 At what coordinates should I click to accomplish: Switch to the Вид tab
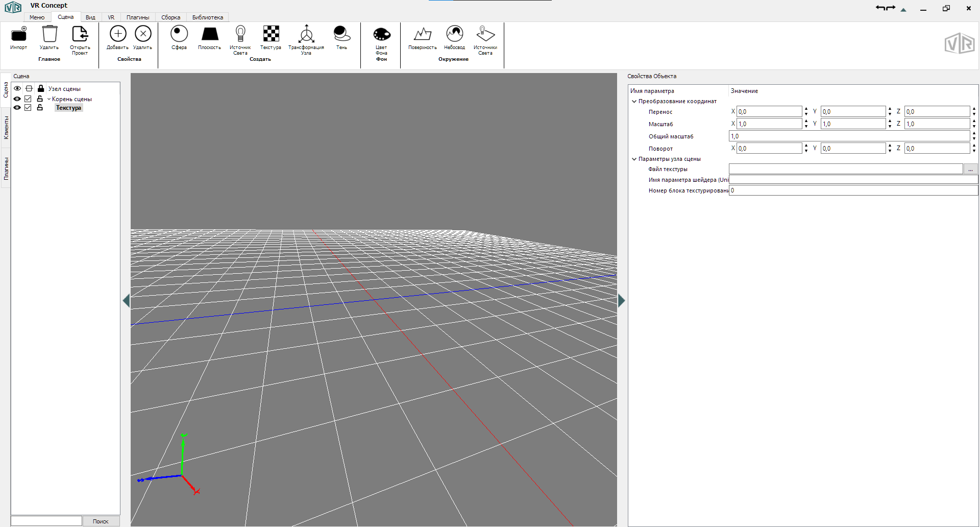click(x=90, y=17)
